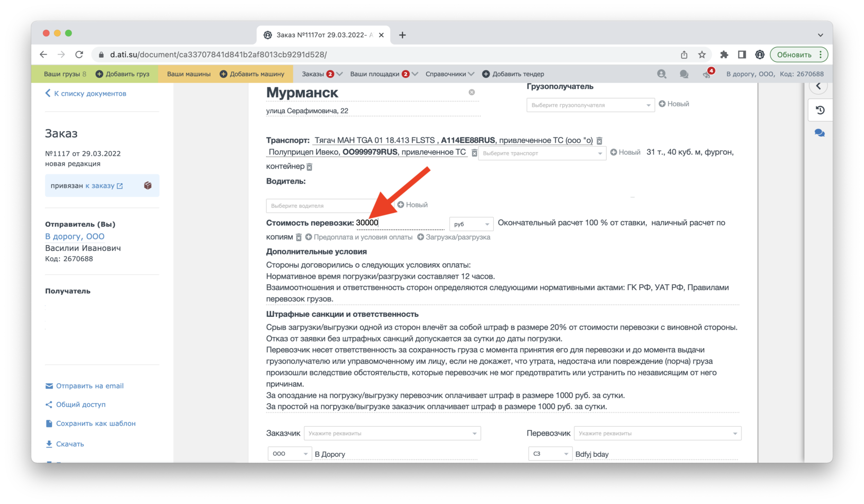864x504 pixels.
Task: Open the comments chat icon on right panel
Action: [x=820, y=133]
